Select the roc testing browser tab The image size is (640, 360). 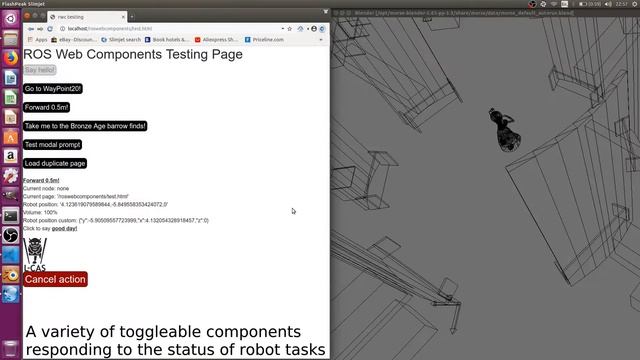[87, 17]
